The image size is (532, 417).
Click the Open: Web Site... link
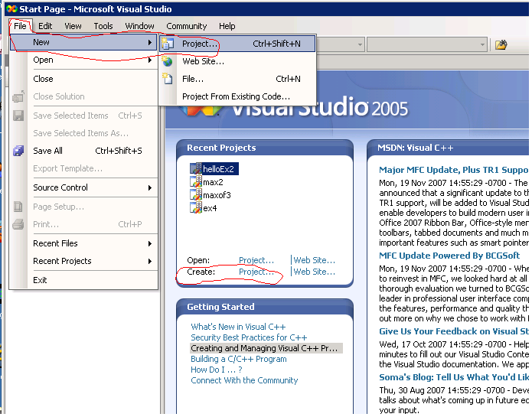(x=314, y=260)
